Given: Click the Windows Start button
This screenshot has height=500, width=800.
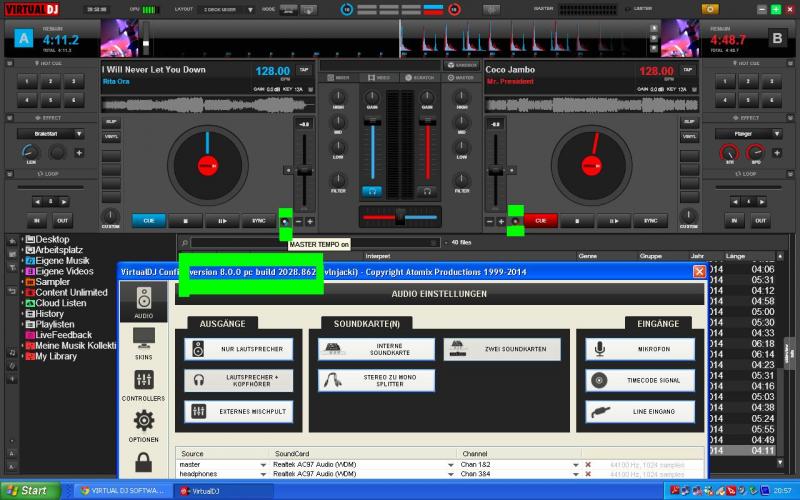Looking at the screenshot, I should point(28,490).
